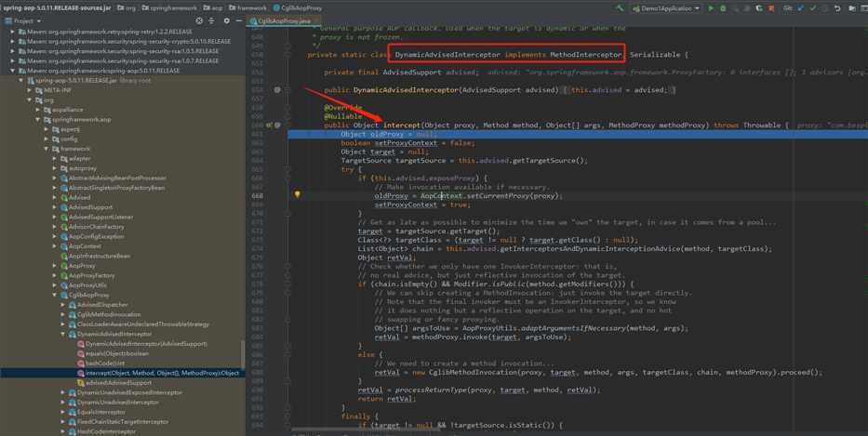868x436 pixels.
Task: Click the org breadcrumb in navigation bar
Action: 127,7
